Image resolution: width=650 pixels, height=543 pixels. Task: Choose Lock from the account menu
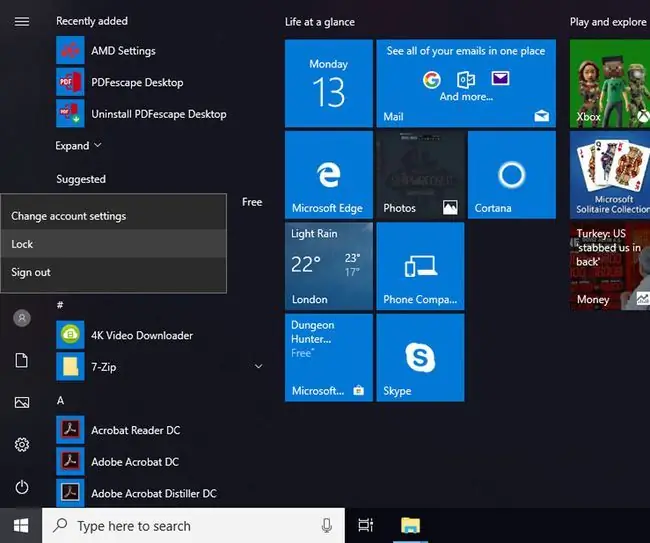pyautogui.click(x=114, y=244)
